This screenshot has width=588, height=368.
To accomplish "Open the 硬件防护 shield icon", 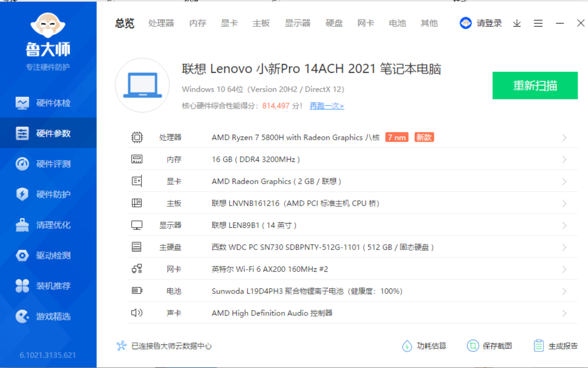I will click(x=22, y=194).
